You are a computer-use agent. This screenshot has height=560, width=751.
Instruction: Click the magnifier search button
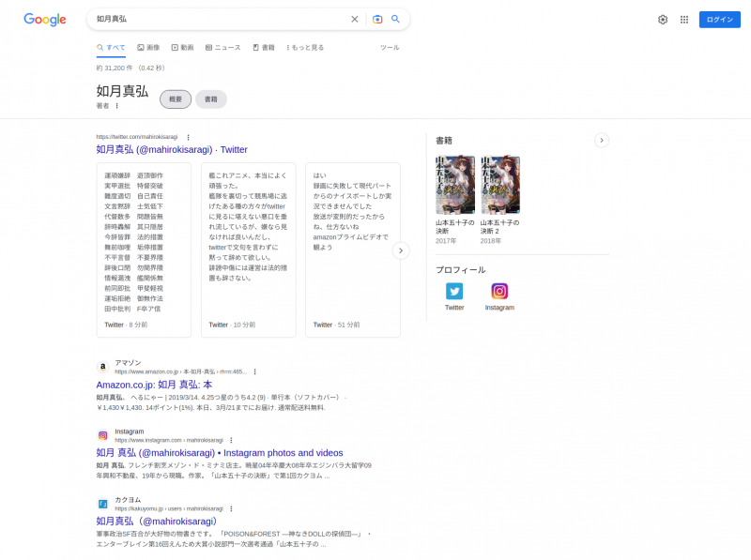point(395,19)
